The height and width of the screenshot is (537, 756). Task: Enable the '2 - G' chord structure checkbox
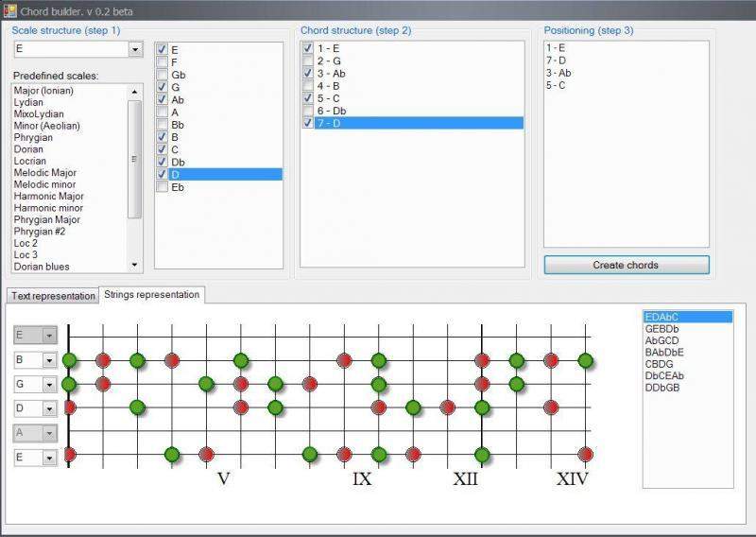coord(308,61)
